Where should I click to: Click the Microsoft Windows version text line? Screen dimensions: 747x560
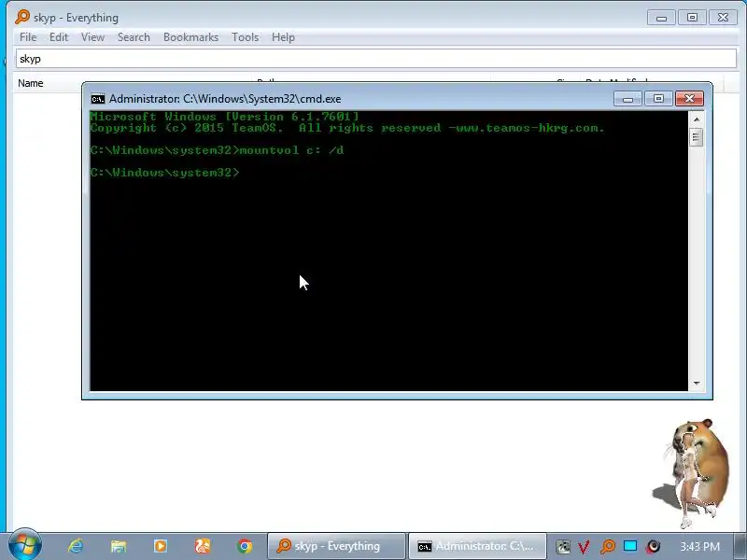(x=224, y=117)
